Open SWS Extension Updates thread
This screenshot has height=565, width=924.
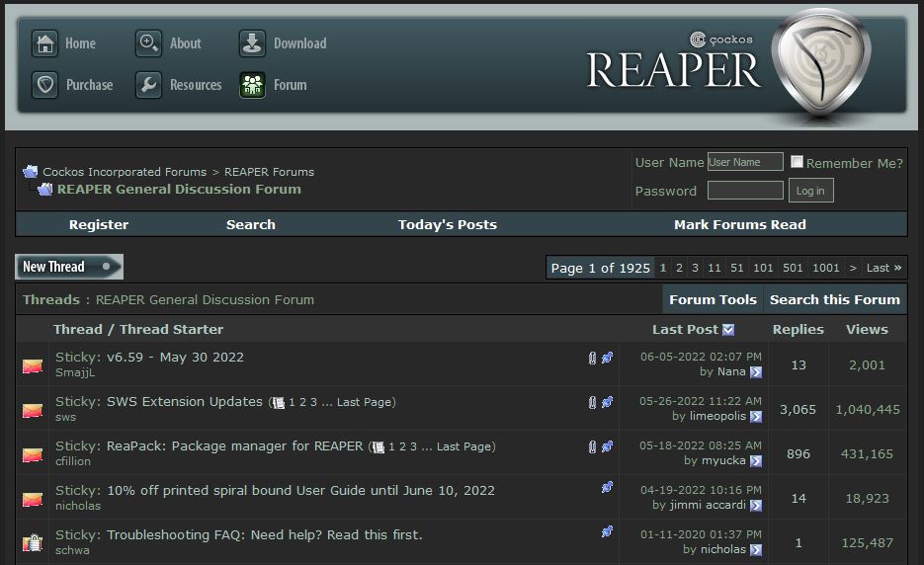pyautogui.click(x=185, y=402)
